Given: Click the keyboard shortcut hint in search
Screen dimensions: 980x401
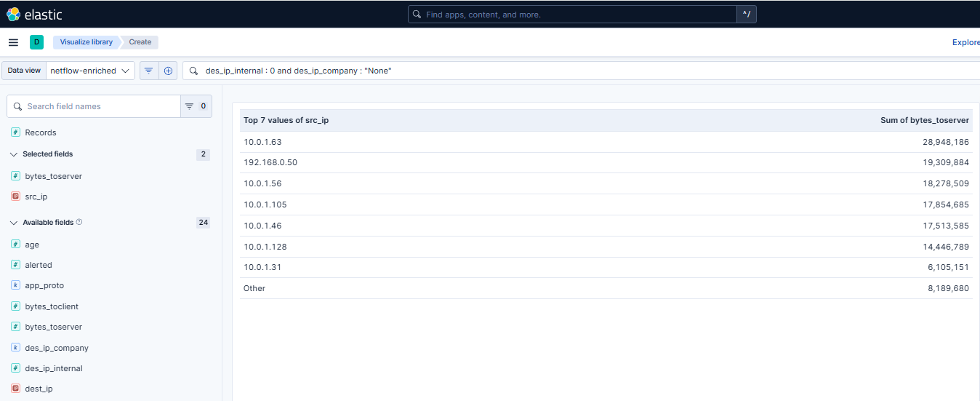Looking at the screenshot, I should [746, 14].
